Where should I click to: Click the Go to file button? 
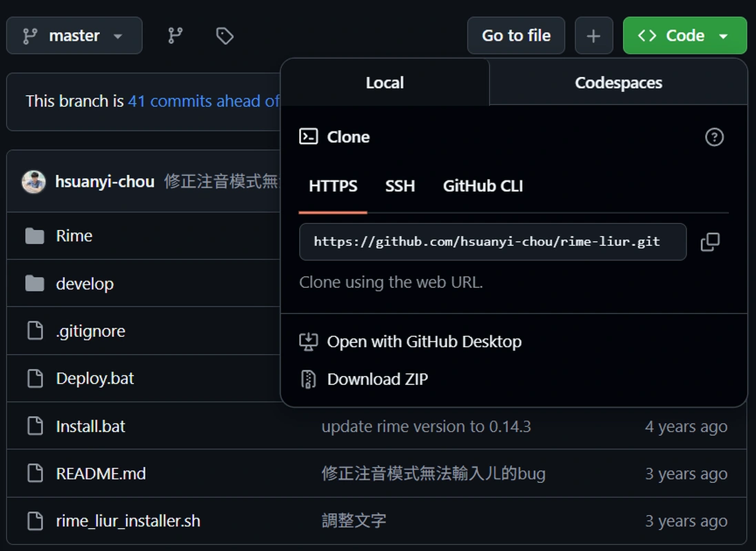[x=515, y=36]
